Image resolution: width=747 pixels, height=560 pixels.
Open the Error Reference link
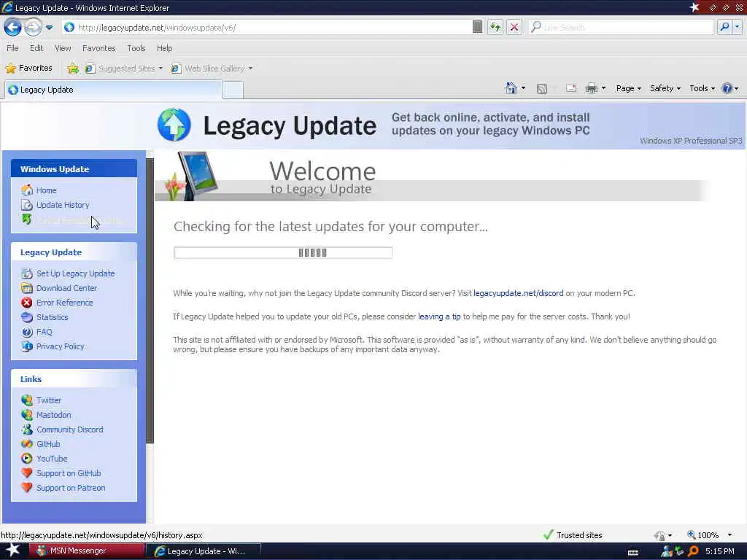(64, 303)
